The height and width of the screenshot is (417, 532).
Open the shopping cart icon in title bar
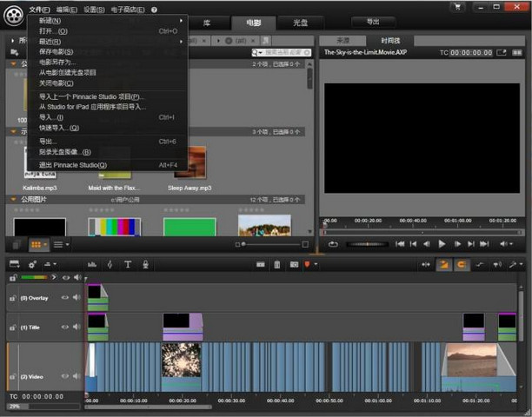point(457,7)
